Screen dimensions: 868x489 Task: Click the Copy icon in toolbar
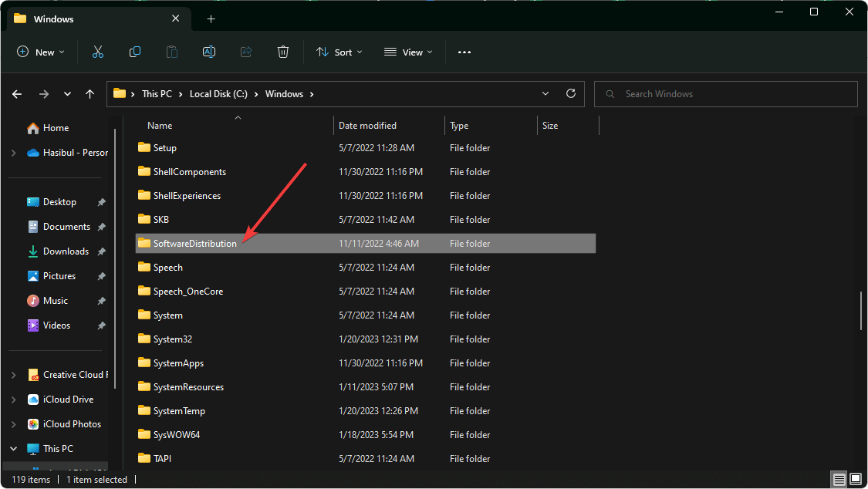(x=134, y=52)
